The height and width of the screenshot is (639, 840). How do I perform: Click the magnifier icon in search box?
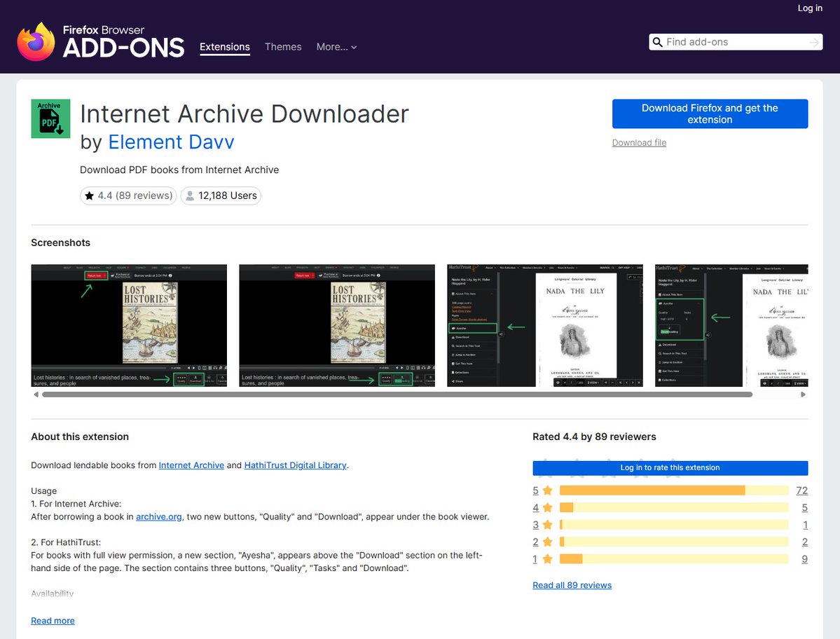click(x=657, y=42)
